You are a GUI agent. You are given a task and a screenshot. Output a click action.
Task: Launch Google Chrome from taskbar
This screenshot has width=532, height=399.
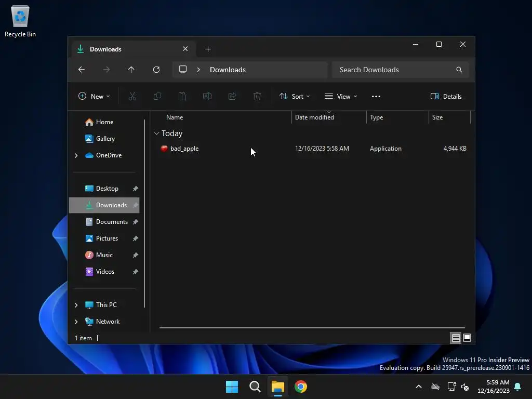301,387
